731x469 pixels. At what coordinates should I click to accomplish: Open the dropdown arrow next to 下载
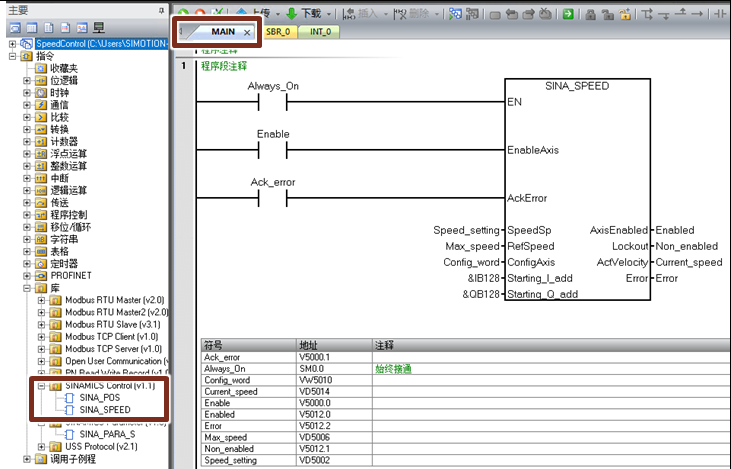click(x=328, y=13)
